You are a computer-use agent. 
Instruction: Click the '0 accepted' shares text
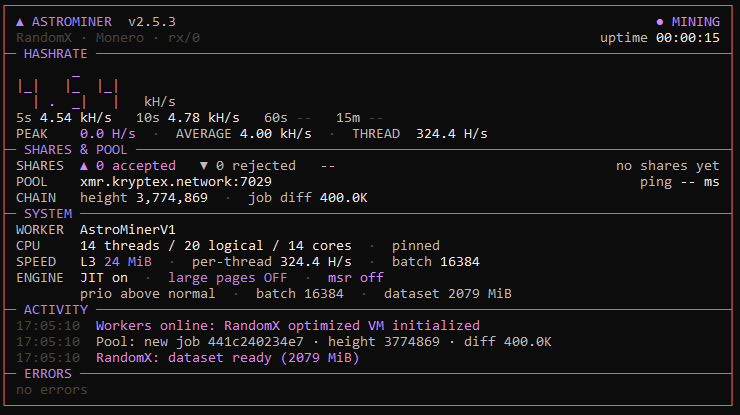[136, 166]
